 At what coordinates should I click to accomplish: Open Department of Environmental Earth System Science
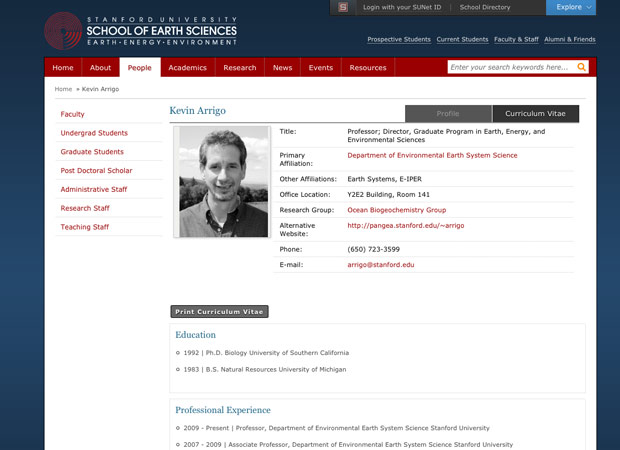click(x=432, y=155)
